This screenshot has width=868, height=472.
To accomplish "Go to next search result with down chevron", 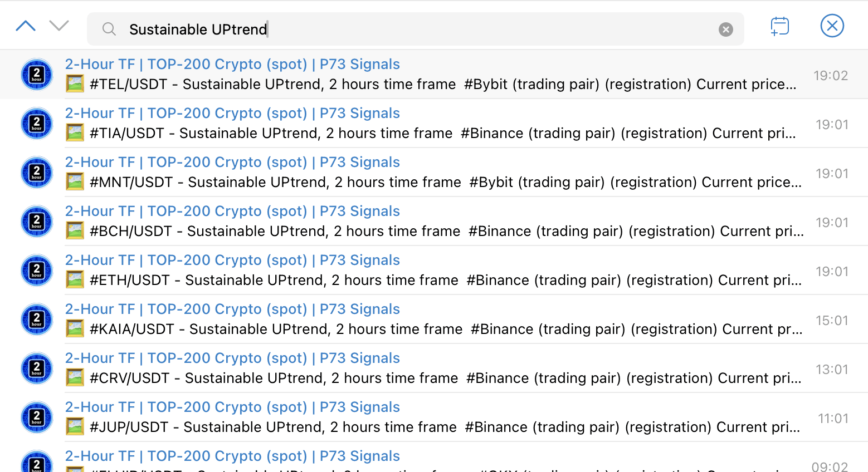I will [59, 26].
